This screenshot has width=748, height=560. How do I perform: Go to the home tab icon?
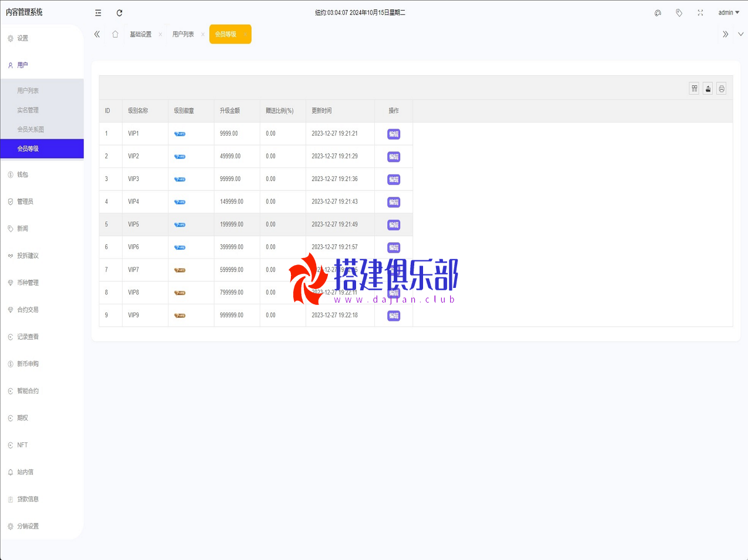[115, 34]
